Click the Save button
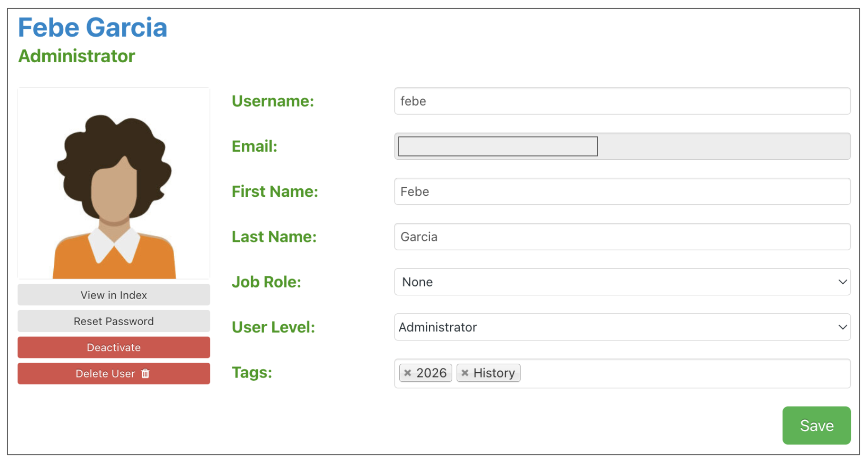Image resolution: width=868 pixels, height=464 pixels. click(x=816, y=425)
